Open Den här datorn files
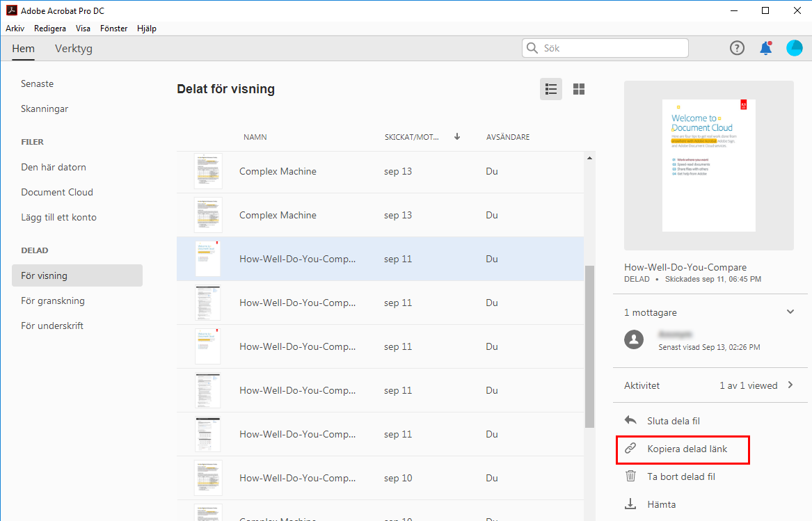This screenshot has width=812, height=521. click(54, 167)
